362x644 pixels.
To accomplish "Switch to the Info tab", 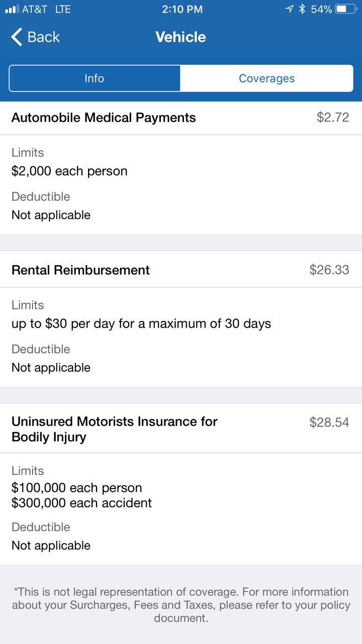I will tap(95, 78).
